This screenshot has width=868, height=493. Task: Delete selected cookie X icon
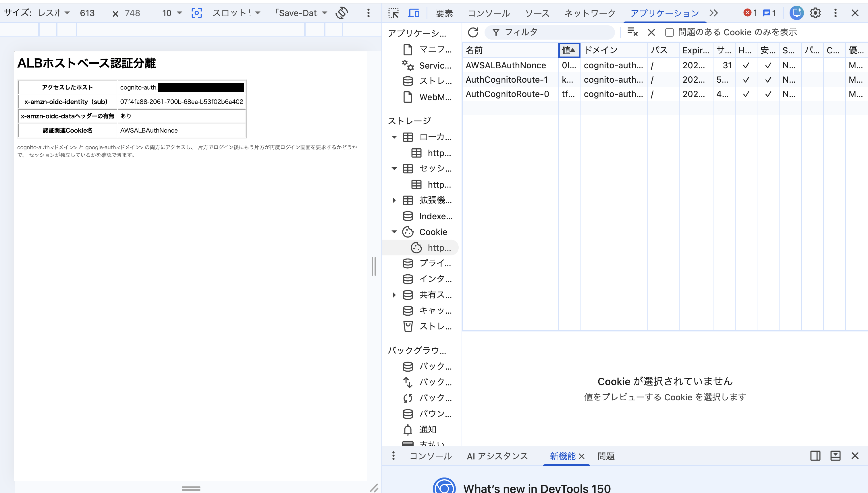[651, 32]
